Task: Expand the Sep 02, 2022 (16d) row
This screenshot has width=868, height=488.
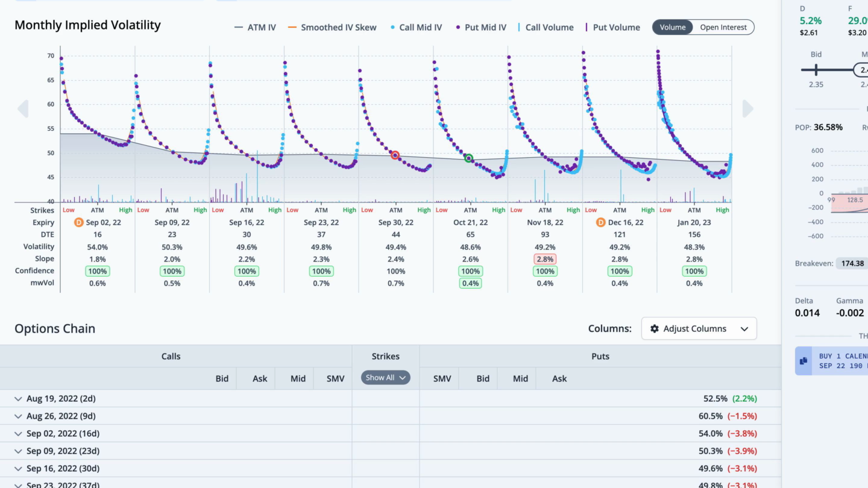Action: click(19, 434)
